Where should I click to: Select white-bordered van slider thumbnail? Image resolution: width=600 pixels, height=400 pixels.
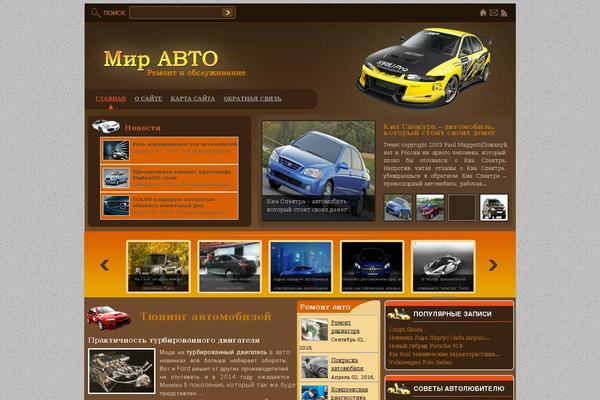coord(494,207)
